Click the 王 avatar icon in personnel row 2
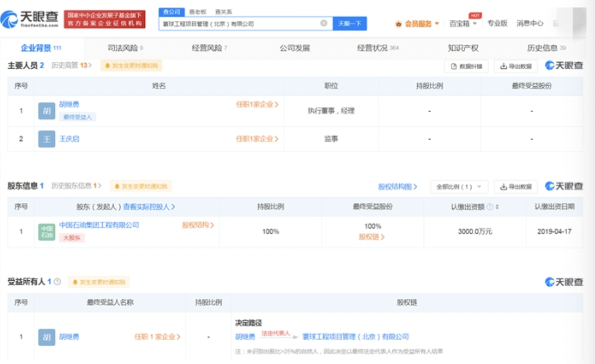The image size is (595, 364). (x=47, y=139)
